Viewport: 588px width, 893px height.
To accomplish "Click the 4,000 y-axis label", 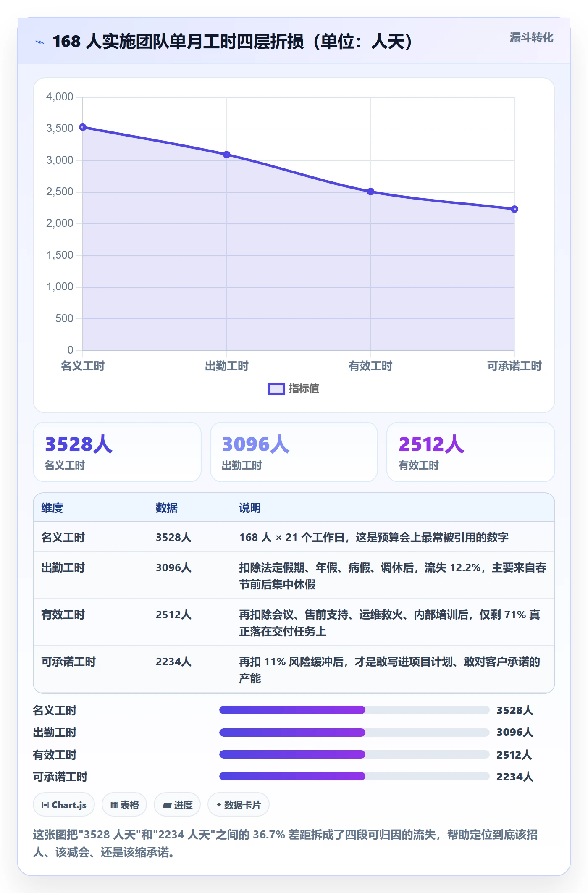I will (60, 97).
